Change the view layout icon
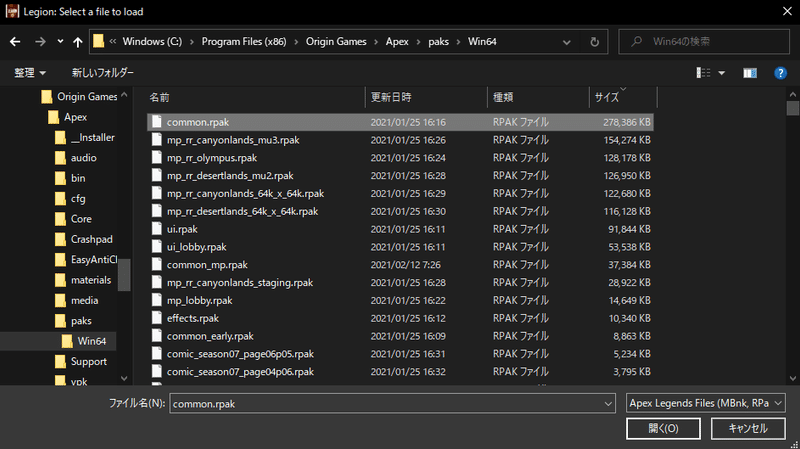Viewport: 800px width, 449px height. pyautogui.click(x=703, y=73)
